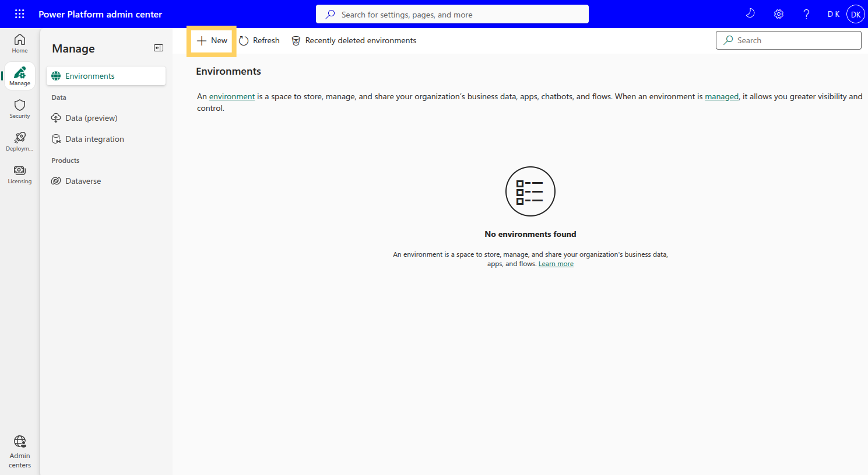Open Data integration page
The height and width of the screenshot is (475, 868).
(106, 139)
